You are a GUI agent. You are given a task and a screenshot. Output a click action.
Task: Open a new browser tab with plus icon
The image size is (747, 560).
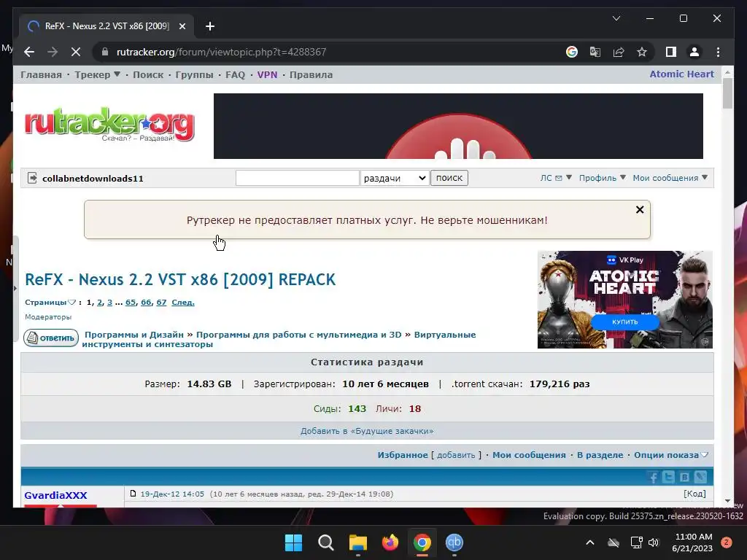tap(210, 26)
